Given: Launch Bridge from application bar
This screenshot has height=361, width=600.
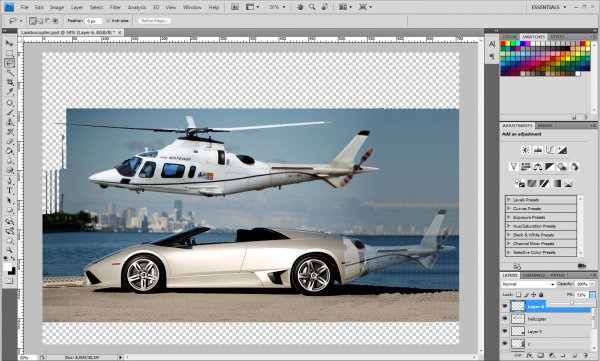Looking at the screenshot, I should pyautogui.click(x=235, y=7).
